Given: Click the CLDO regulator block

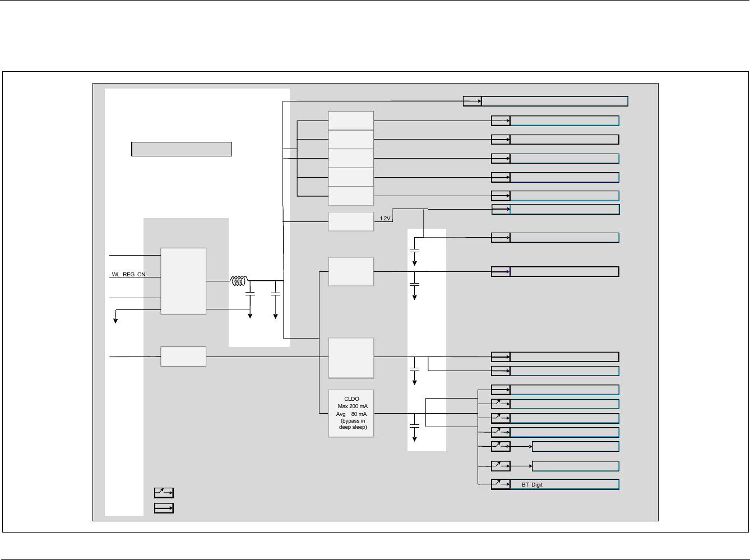Looking at the screenshot, I should click(351, 414).
